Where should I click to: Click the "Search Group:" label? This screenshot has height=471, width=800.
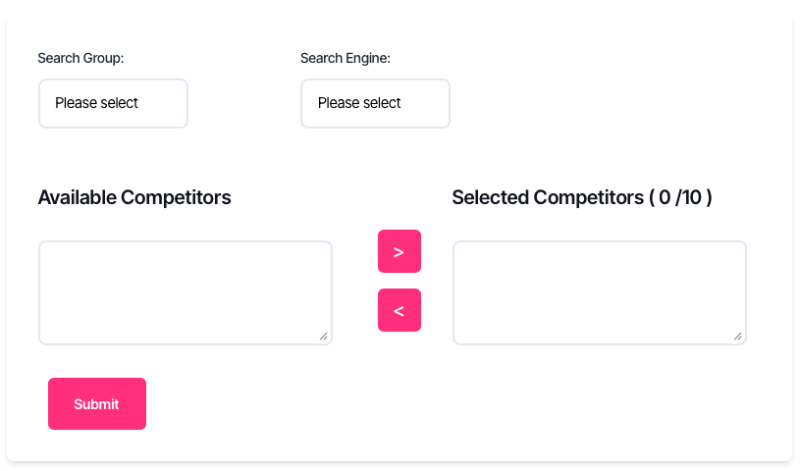pyautogui.click(x=81, y=58)
